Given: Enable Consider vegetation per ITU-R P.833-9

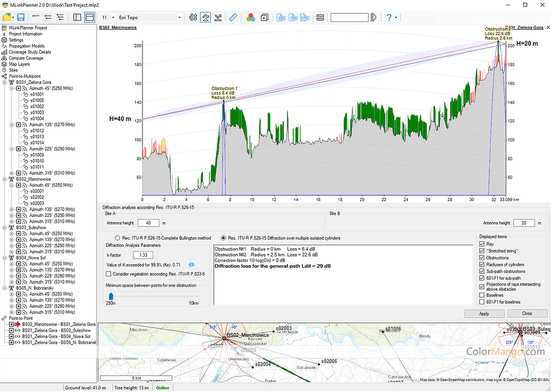Looking at the screenshot, I should tap(108, 274).
